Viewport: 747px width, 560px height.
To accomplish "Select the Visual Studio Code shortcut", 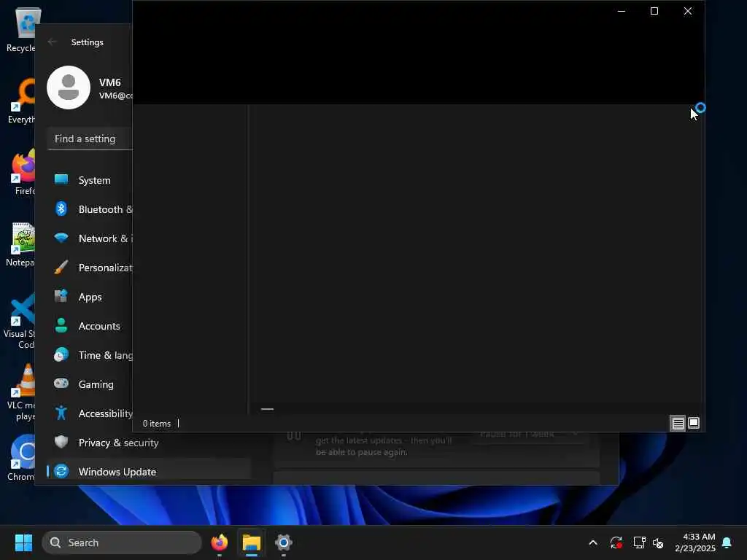I will tap(19, 321).
